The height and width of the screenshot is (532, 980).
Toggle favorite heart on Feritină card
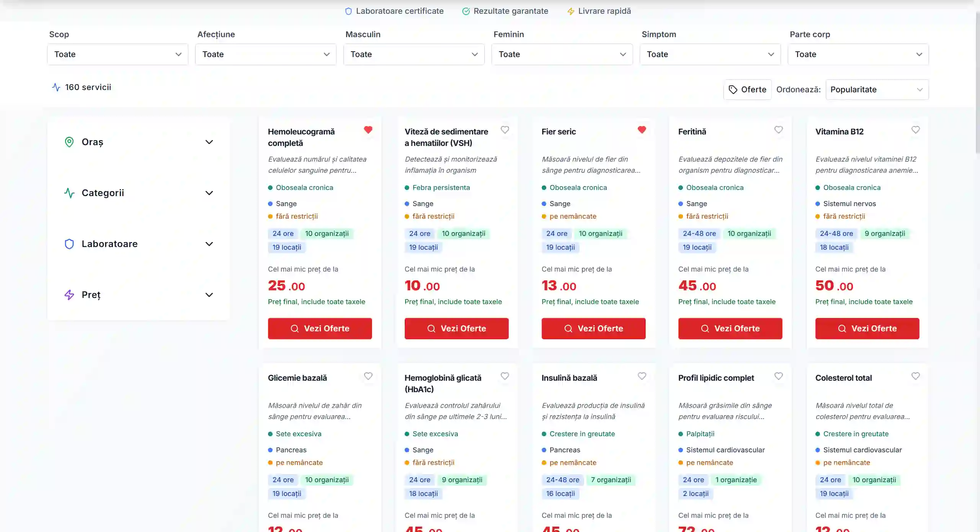(778, 130)
